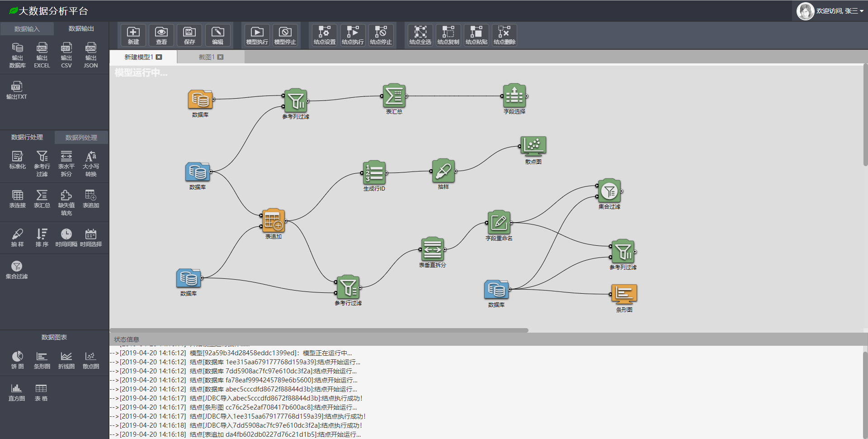Click the 保存 button in toolbar
The width and height of the screenshot is (868, 439).
(189, 35)
